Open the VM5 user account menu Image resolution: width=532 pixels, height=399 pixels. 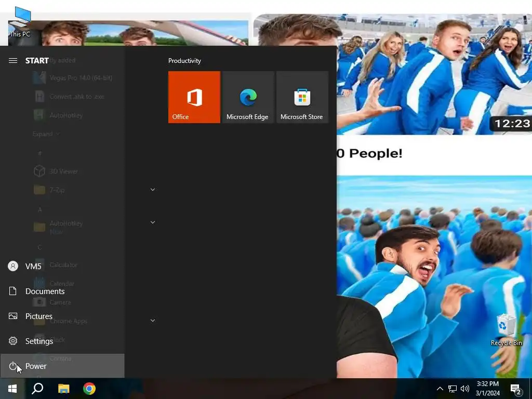62,266
